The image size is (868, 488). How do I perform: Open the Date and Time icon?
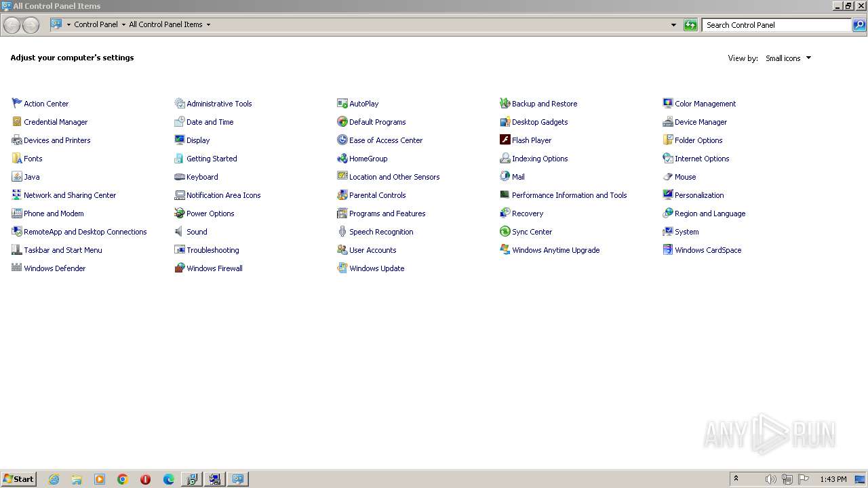click(x=180, y=122)
